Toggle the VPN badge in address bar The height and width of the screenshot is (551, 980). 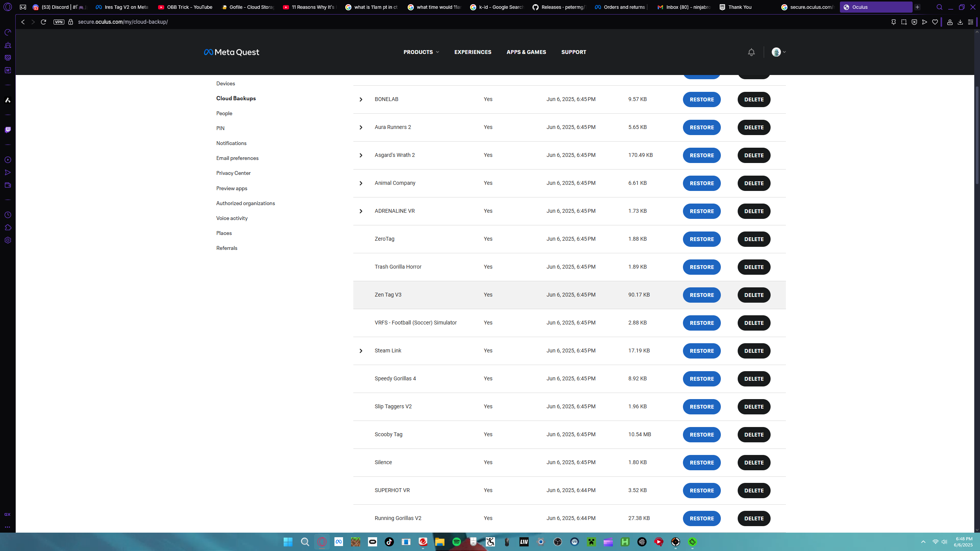[59, 22]
